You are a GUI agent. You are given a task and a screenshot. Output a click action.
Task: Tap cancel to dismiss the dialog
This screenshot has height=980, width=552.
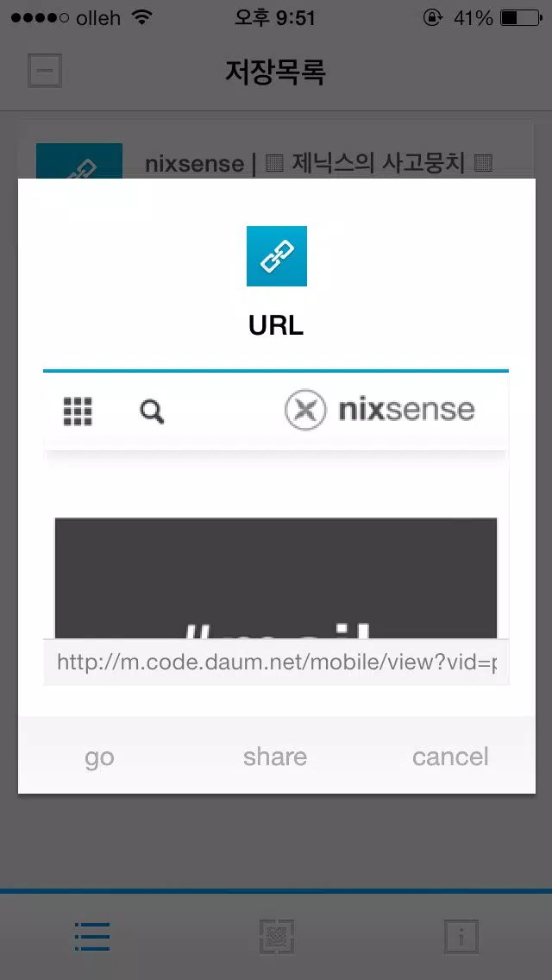(x=450, y=757)
